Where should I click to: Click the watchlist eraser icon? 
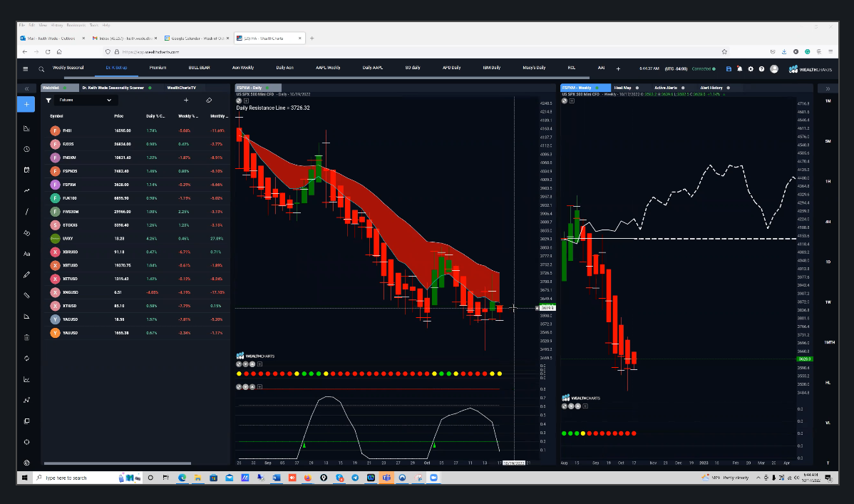(x=209, y=101)
